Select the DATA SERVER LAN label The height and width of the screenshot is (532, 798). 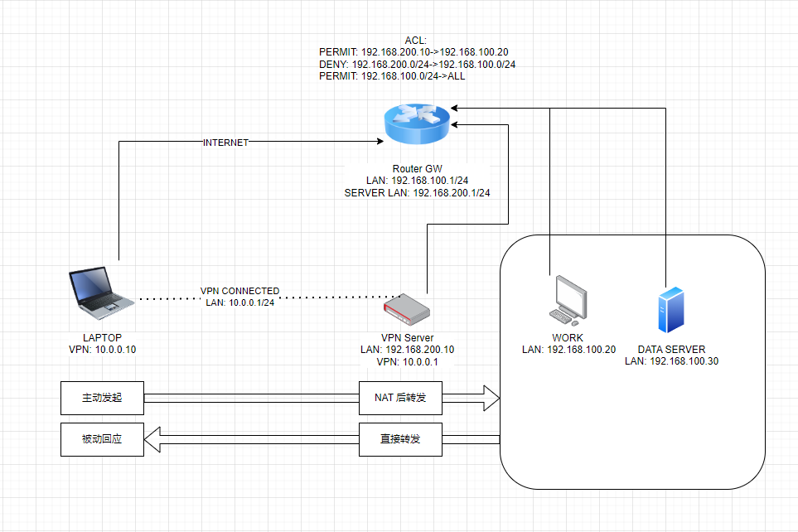pos(671,355)
